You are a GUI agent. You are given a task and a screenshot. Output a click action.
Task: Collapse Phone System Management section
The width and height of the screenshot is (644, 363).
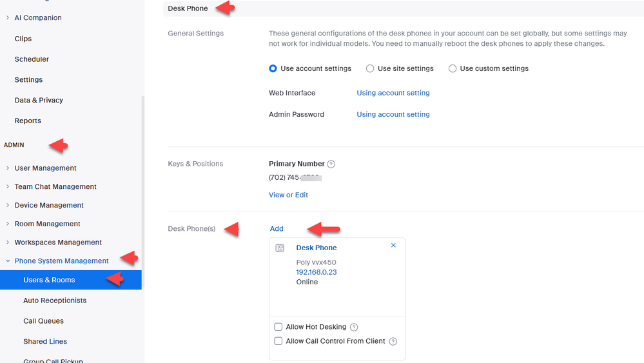[8, 261]
